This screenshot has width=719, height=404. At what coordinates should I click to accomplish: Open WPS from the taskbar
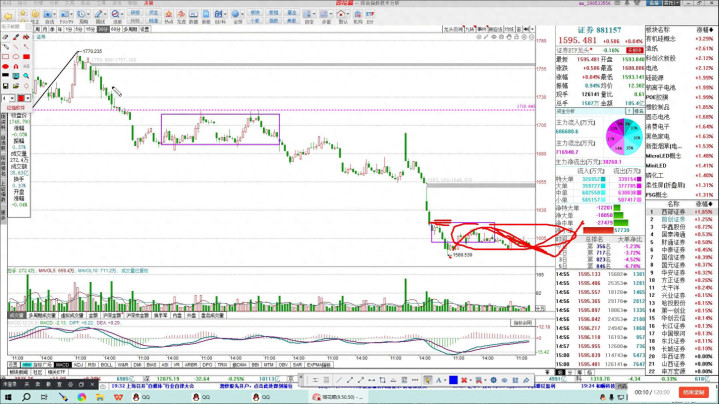(118, 397)
